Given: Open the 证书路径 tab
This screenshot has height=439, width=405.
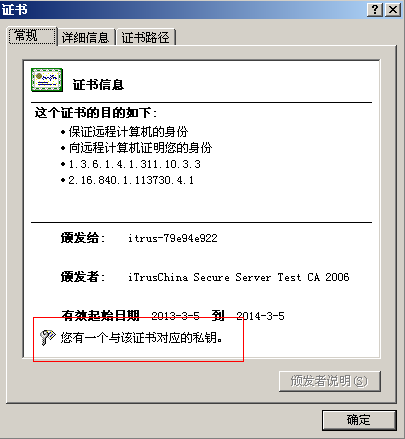Looking at the screenshot, I should coord(145,37).
